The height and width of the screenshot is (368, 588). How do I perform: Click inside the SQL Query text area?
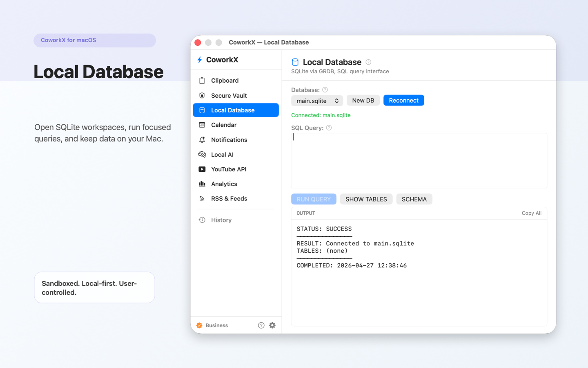pos(419,160)
